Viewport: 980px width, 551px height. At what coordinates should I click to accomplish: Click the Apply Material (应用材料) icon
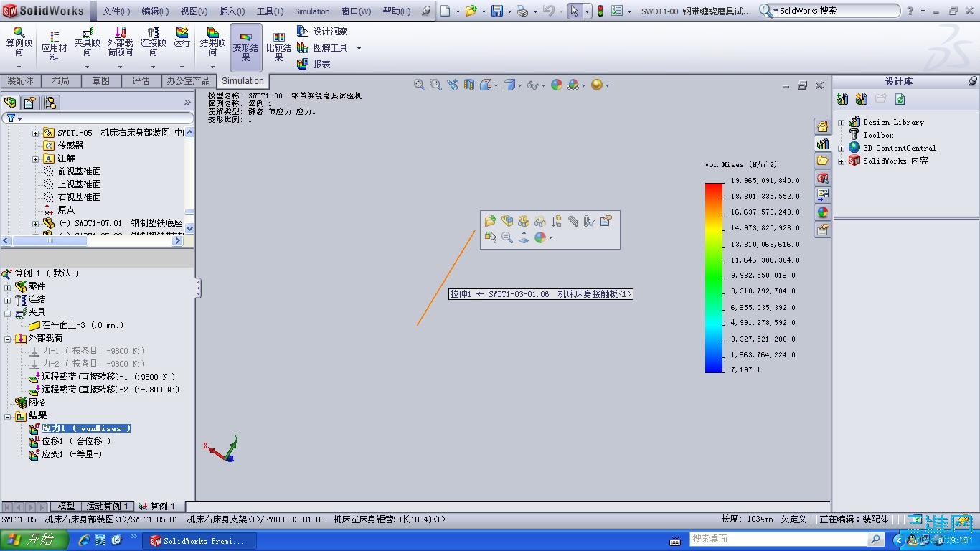(x=54, y=45)
